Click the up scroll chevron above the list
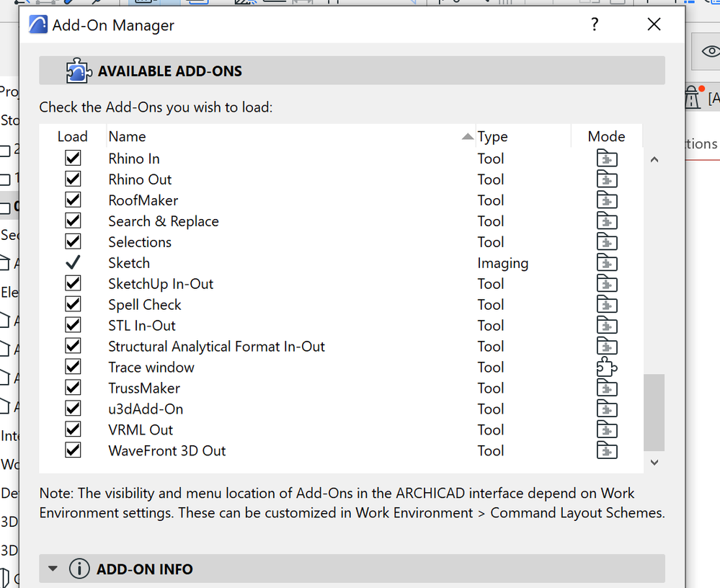720x588 pixels. (654, 159)
